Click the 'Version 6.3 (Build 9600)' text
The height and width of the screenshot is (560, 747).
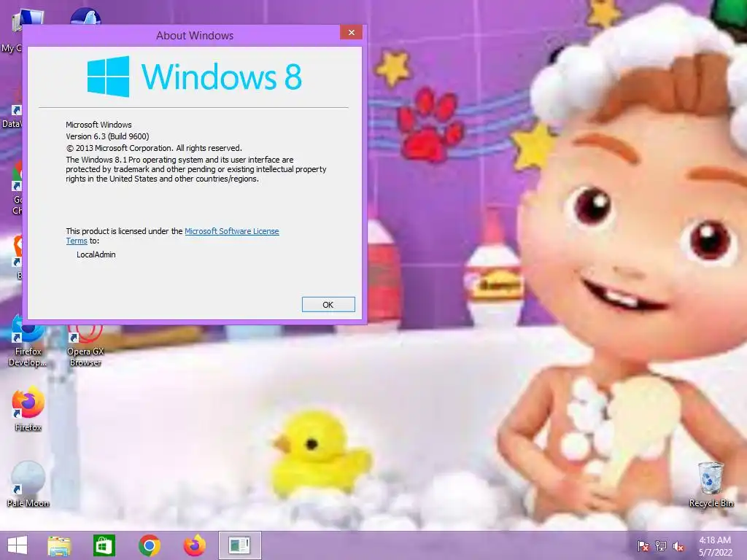pyautogui.click(x=108, y=136)
